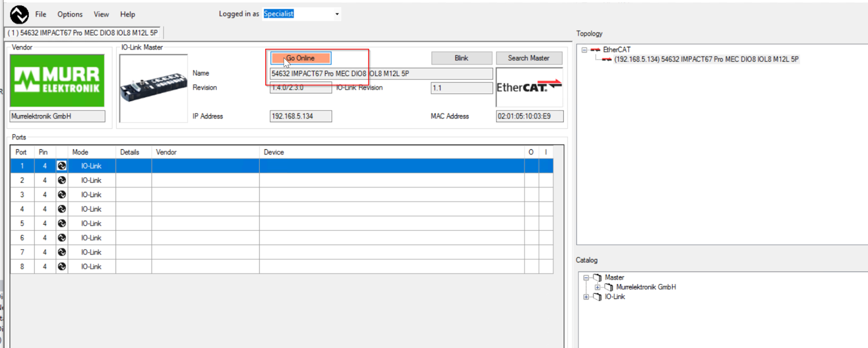Viewport: 868px width, 348px height.
Task: Click the Go Online button
Action: pyautogui.click(x=301, y=58)
